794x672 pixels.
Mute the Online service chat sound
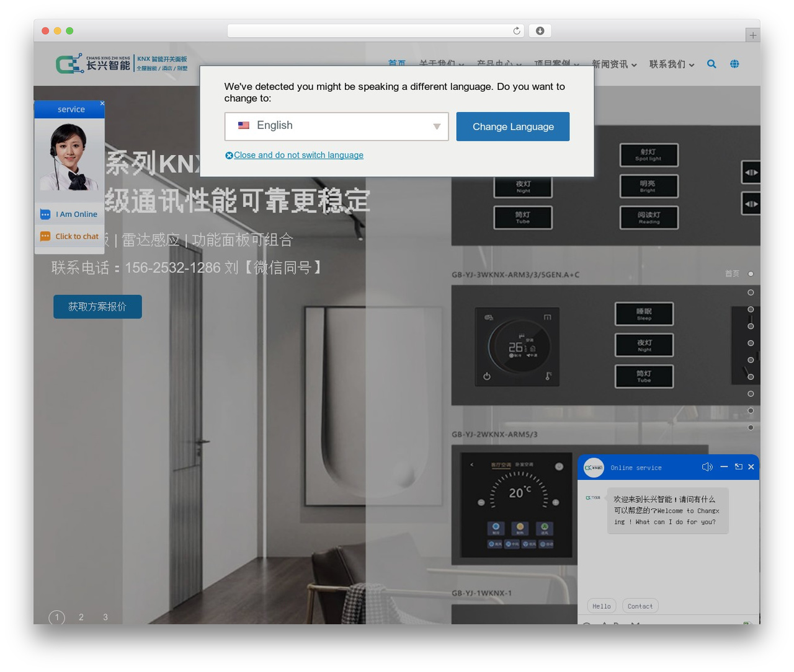(x=707, y=467)
